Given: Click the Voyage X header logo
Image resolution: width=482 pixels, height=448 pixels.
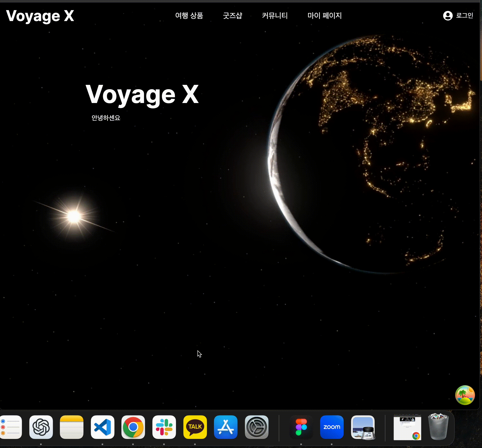Looking at the screenshot, I should pos(40,16).
